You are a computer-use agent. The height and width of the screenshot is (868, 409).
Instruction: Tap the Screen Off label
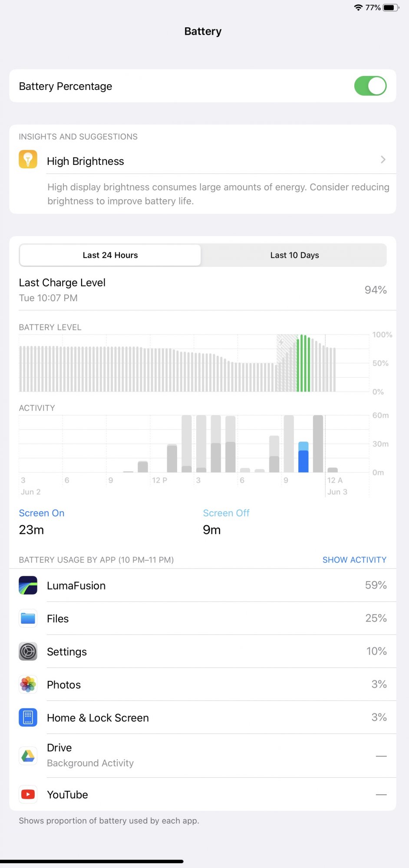tap(226, 513)
